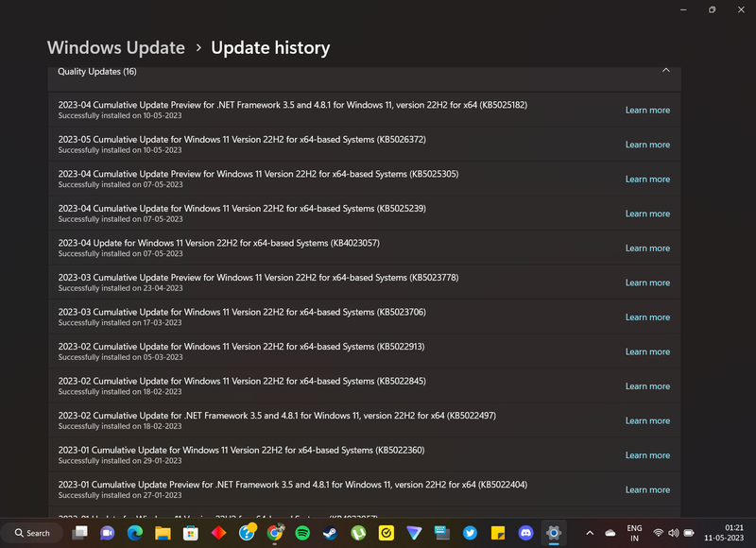
Task: Select the 2023-03 Cumulative Update Preview KB5023778 title
Action: (x=258, y=278)
